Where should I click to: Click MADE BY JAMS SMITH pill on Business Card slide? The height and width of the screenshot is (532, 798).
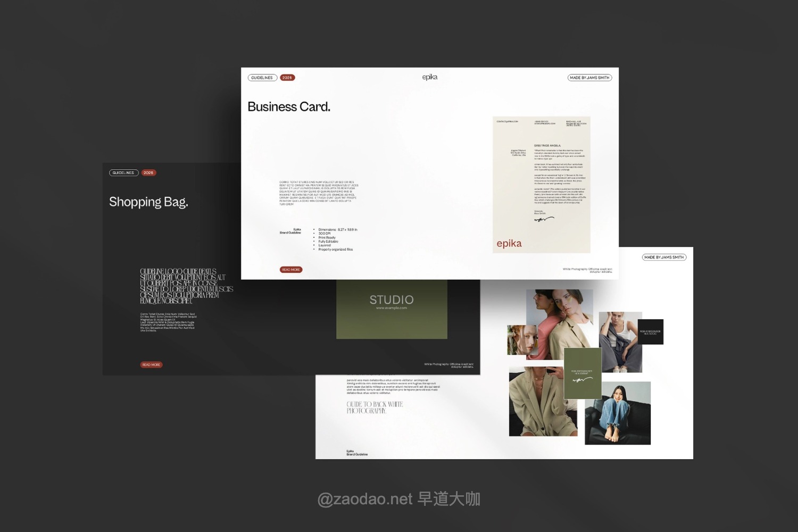(589, 78)
